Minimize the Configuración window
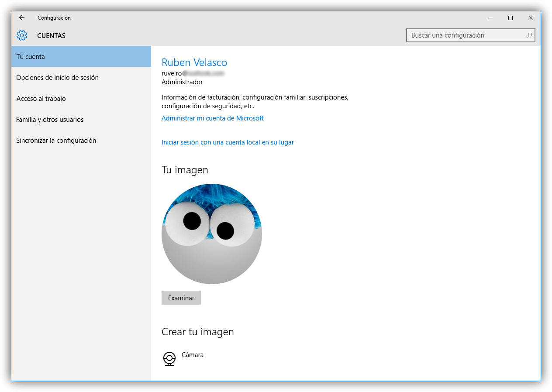The width and height of the screenshot is (552, 392). [x=490, y=18]
